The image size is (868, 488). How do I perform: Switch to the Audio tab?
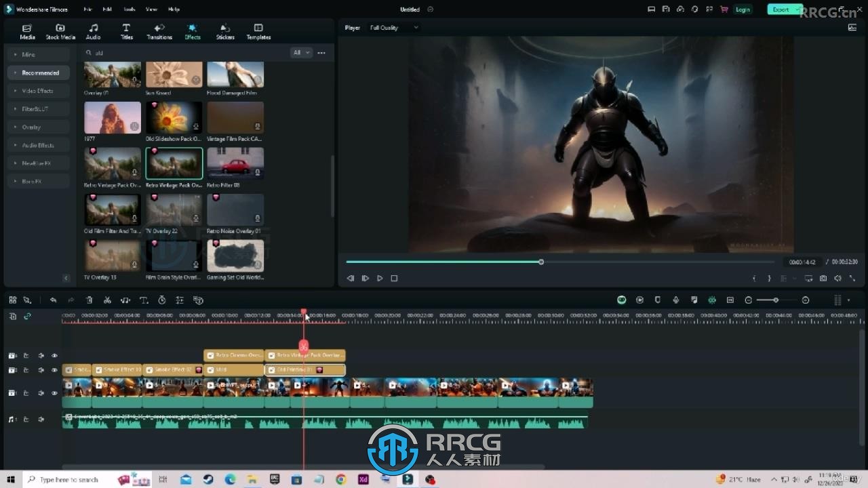tap(93, 32)
